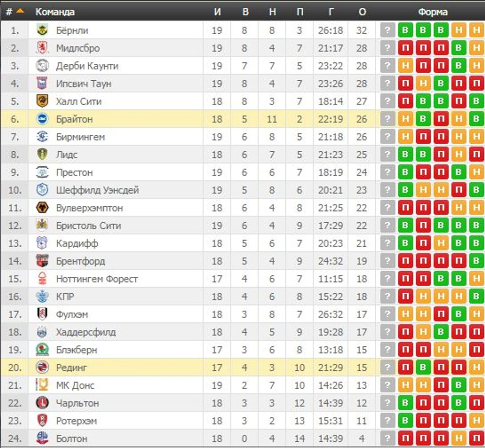This screenshot has height=448, width=485.
Task: Click Bolton's orange draw form badge
Action: point(458,438)
